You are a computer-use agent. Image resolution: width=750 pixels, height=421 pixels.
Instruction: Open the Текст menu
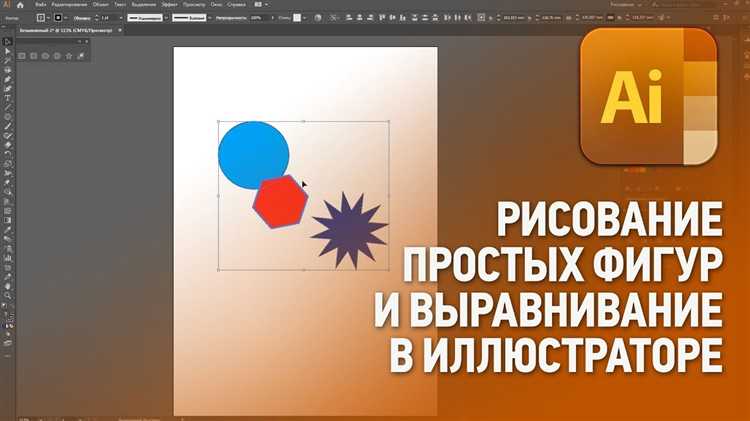click(x=120, y=4)
